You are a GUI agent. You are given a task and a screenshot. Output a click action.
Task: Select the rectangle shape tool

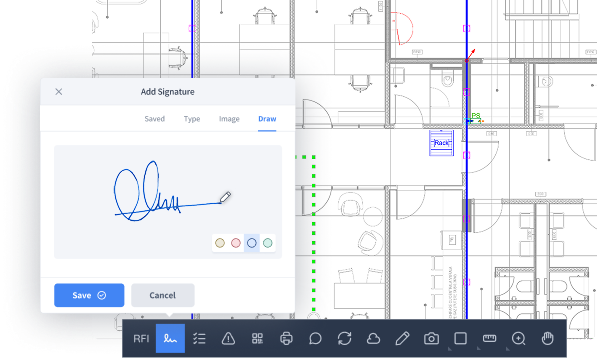coord(460,338)
